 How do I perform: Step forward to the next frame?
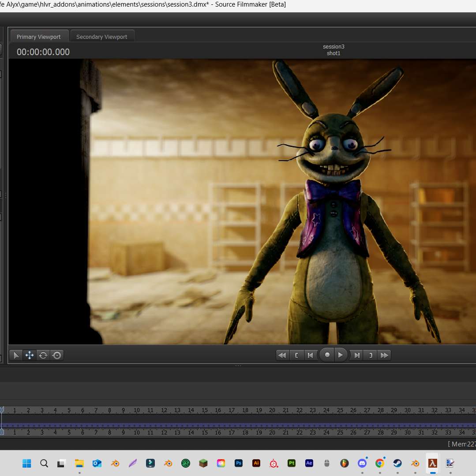[357, 355]
